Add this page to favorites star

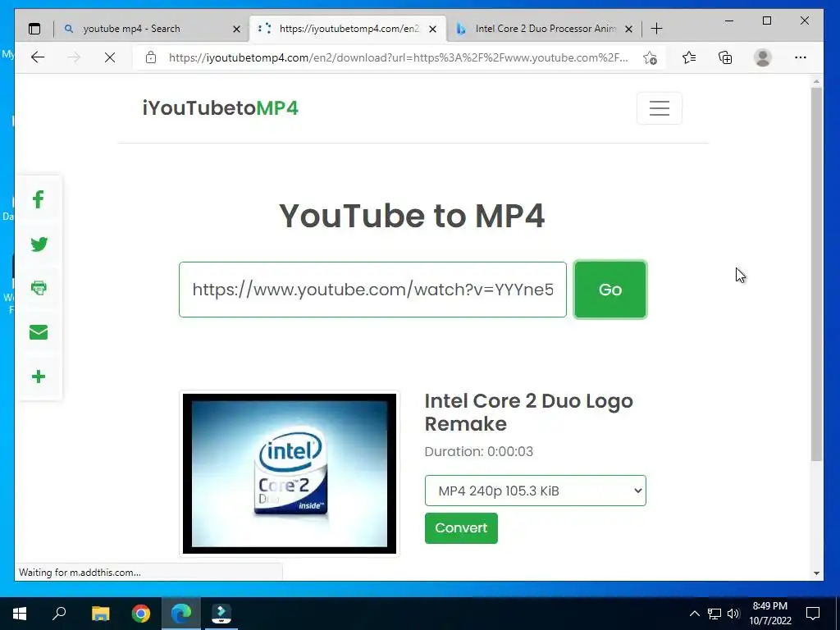pyautogui.click(x=650, y=58)
